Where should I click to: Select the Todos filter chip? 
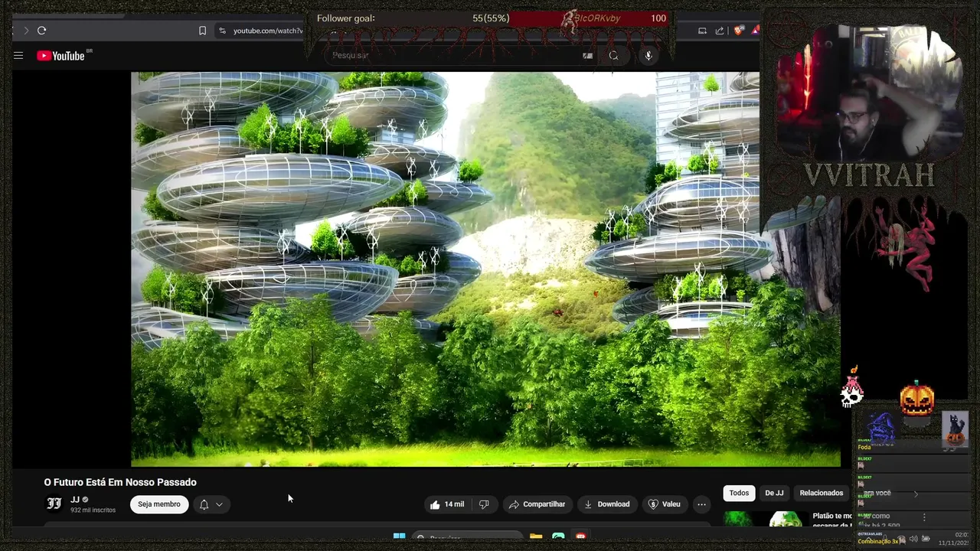pyautogui.click(x=739, y=493)
